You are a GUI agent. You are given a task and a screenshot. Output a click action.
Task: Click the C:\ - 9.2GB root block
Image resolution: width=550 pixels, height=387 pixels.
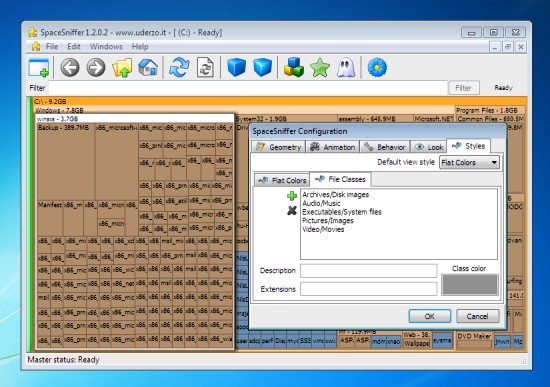click(x=280, y=101)
